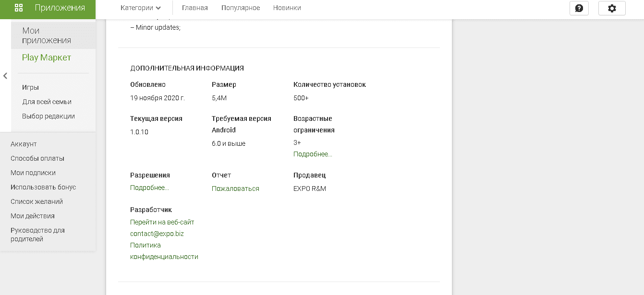The width and height of the screenshot is (644, 295).
Task: Go to Главная tab
Action: click(194, 8)
